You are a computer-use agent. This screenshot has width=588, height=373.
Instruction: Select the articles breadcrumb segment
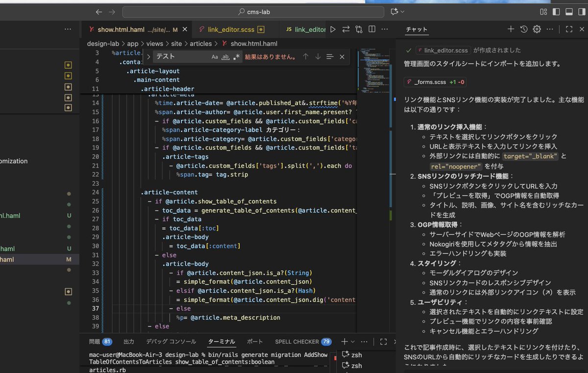(x=201, y=44)
